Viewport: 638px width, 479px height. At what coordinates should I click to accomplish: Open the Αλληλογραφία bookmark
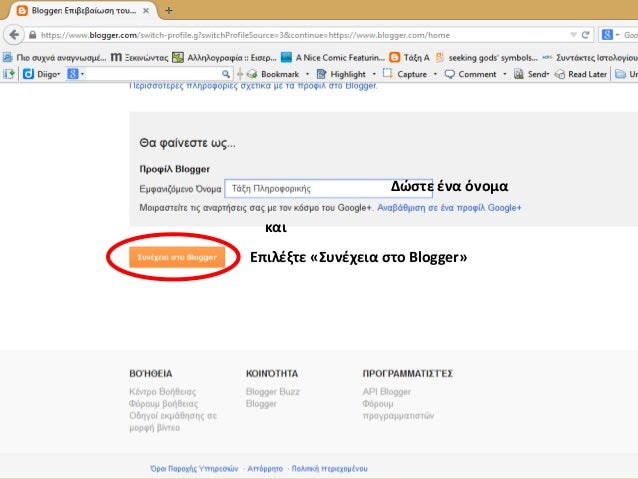[224, 57]
